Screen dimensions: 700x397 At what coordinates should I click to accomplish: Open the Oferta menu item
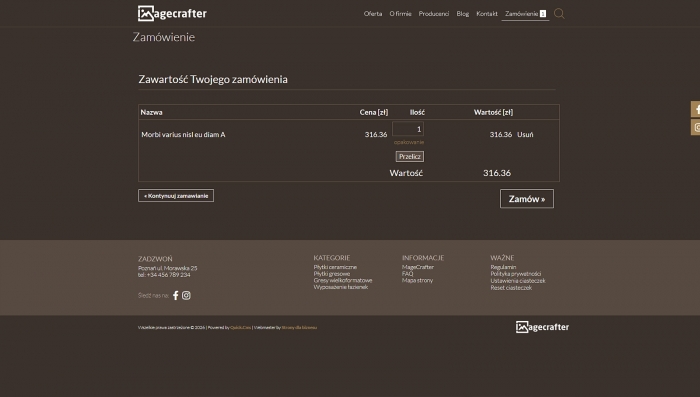pyautogui.click(x=373, y=14)
